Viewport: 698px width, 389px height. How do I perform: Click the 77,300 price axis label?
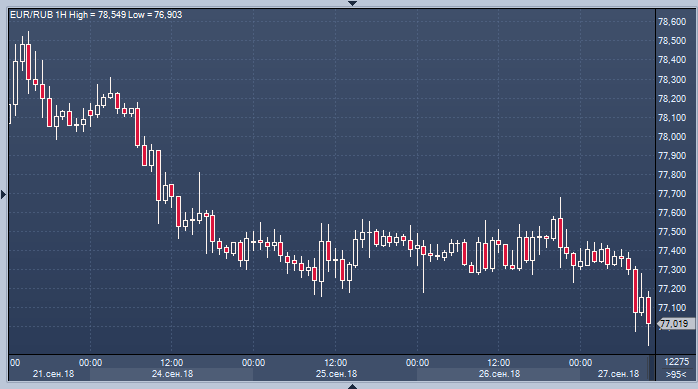point(672,270)
